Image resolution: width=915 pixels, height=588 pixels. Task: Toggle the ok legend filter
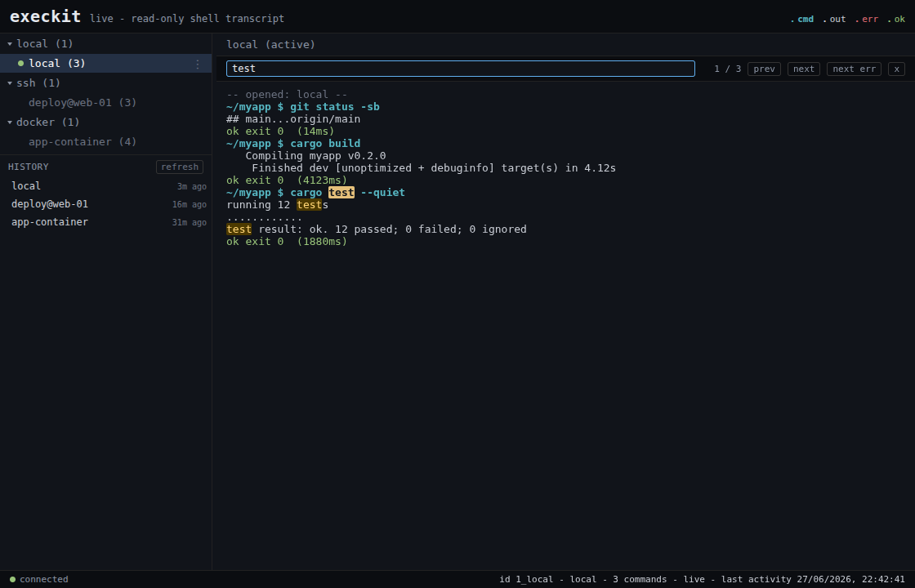tap(895, 20)
